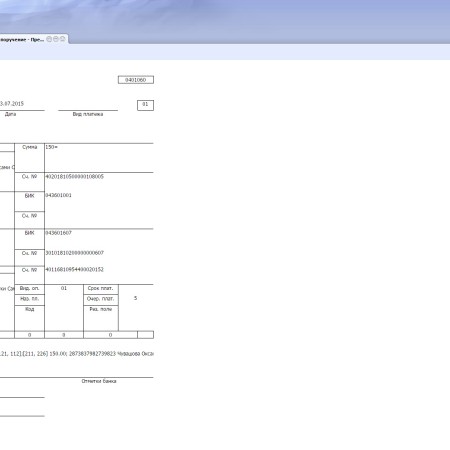Click the document date 3.07.2015
Screen dimensions: 450x450
[x=12, y=104]
